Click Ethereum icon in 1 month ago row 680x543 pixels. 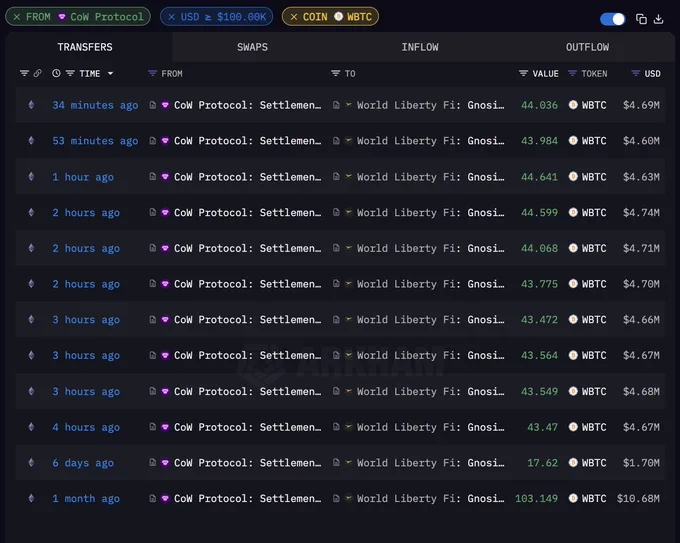tap(31, 498)
